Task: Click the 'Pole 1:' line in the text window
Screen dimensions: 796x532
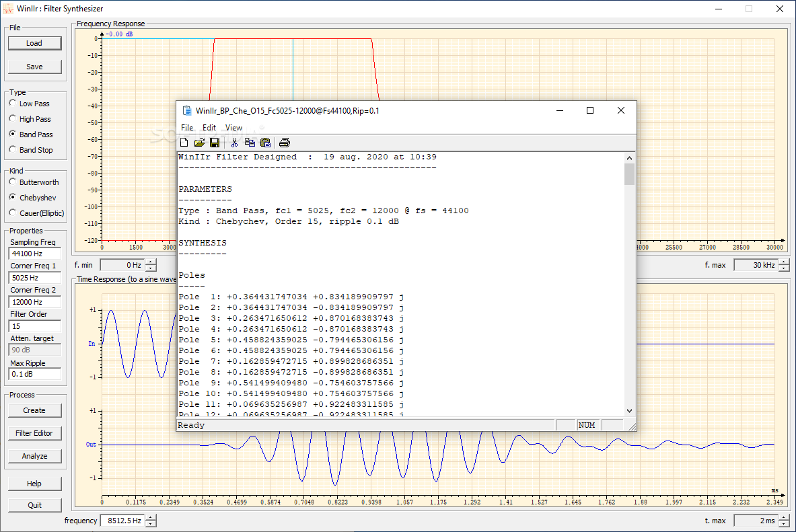Action: pos(291,297)
